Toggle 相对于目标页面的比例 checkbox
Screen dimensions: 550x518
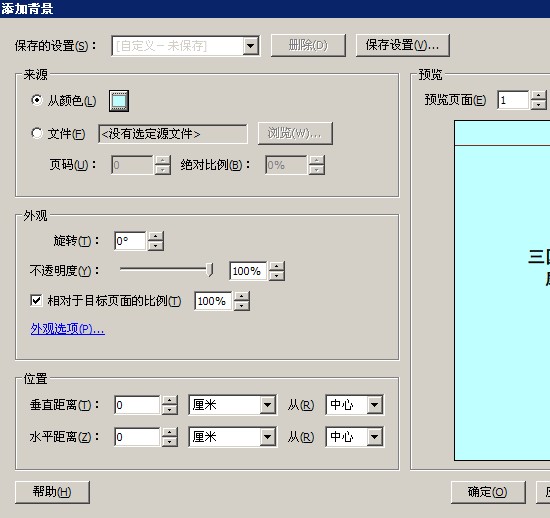click(x=36, y=301)
